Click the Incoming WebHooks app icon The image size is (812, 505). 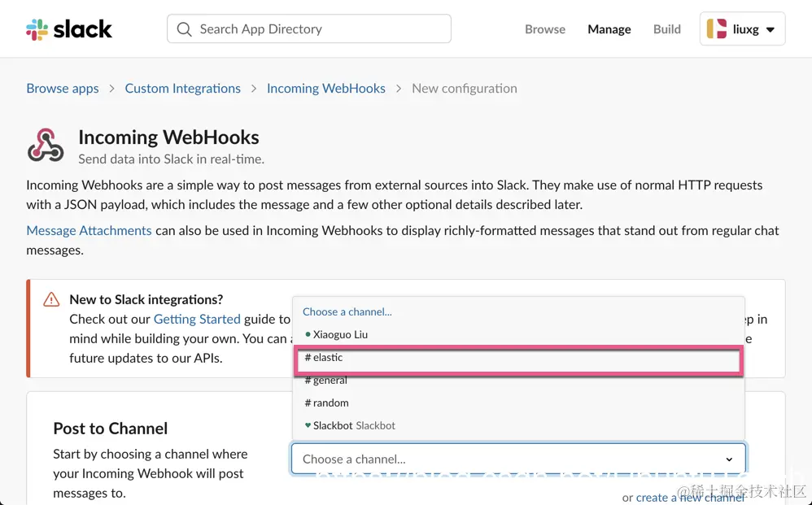46,146
